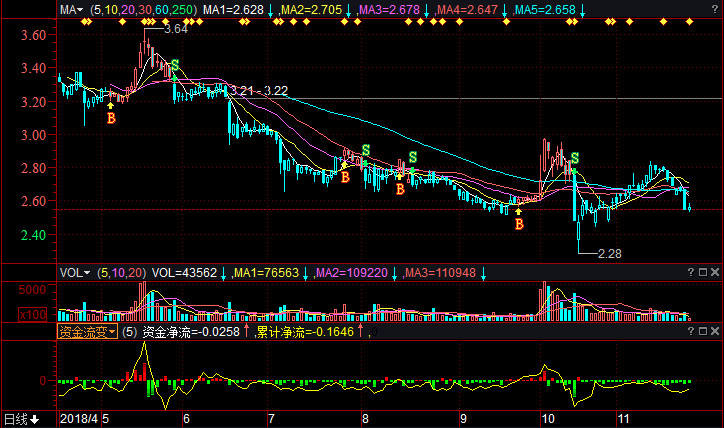Click the S sell signal just before August

click(x=366, y=150)
